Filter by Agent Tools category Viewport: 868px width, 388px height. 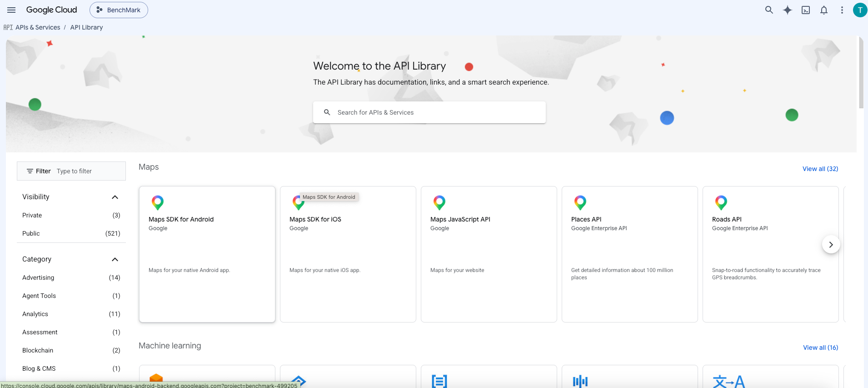[71, 296]
